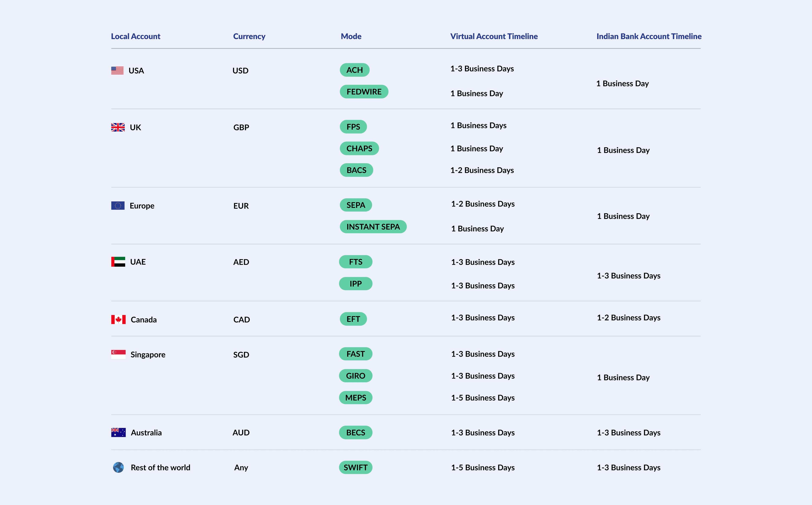The image size is (812, 505).
Task: Select the ACH mode badge
Action: pyautogui.click(x=355, y=70)
